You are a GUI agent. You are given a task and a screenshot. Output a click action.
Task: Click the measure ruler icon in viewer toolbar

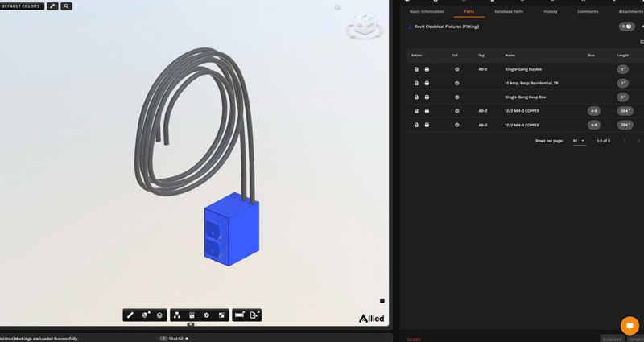tap(239, 315)
